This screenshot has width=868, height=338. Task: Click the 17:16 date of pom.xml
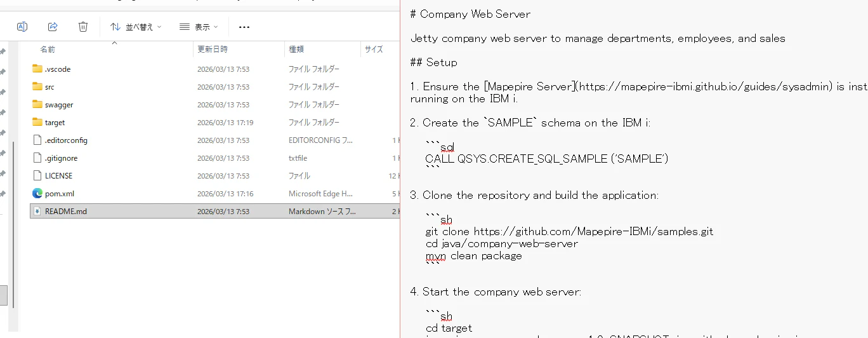click(225, 194)
